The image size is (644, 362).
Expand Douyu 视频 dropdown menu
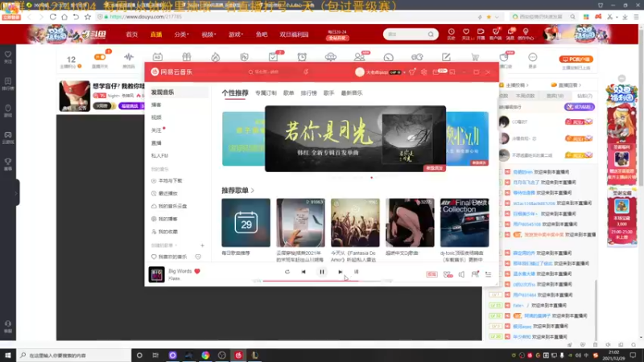point(208,35)
